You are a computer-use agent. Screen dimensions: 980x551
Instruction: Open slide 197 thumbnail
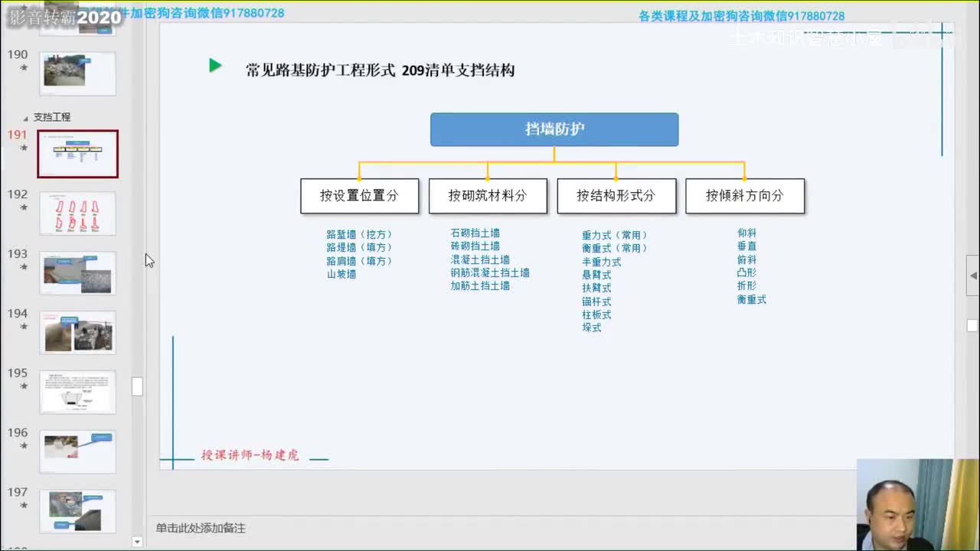(77, 511)
